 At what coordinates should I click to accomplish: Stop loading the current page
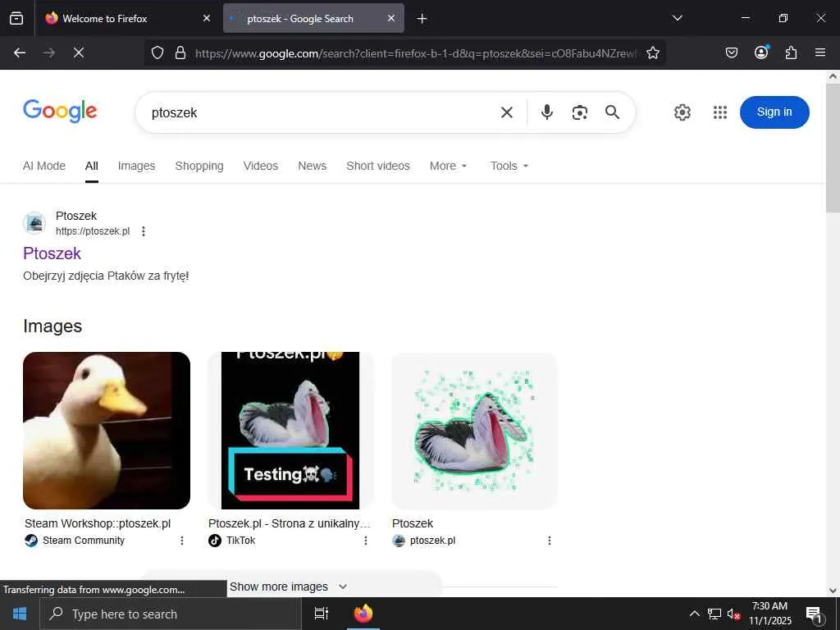click(79, 52)
